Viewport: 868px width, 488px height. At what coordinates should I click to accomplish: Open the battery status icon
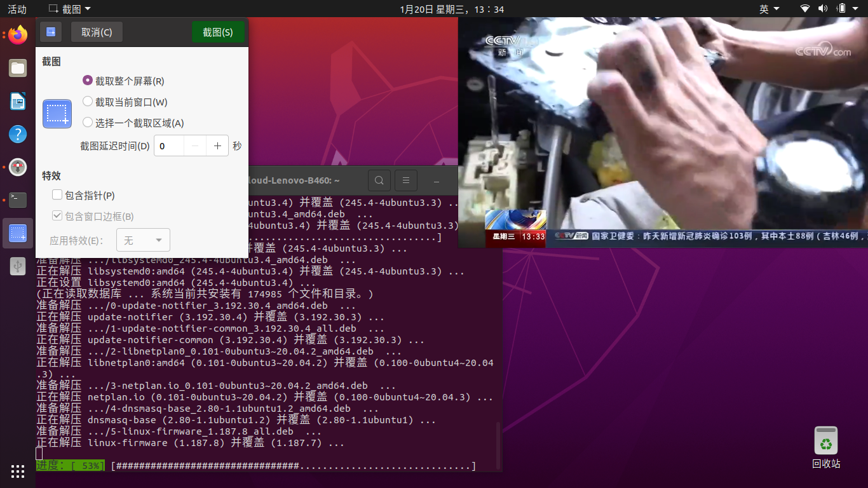[841, 9]
